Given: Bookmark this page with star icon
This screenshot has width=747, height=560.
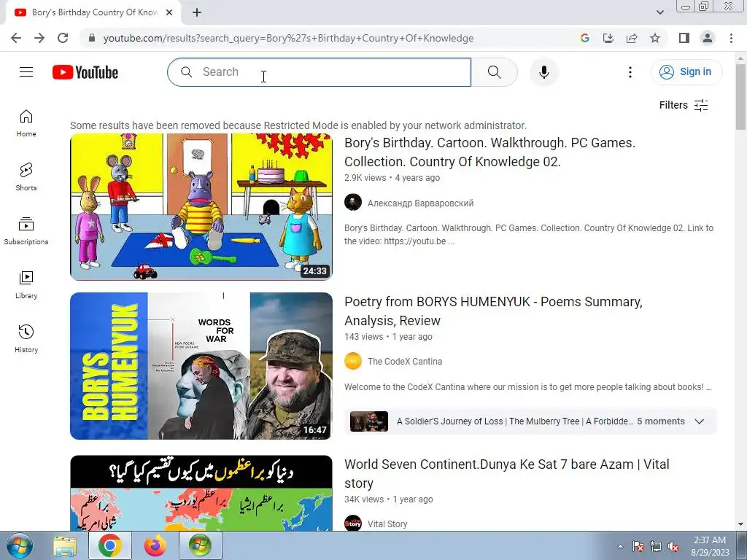Looking at the screenshot, I should tap(655, 38).
